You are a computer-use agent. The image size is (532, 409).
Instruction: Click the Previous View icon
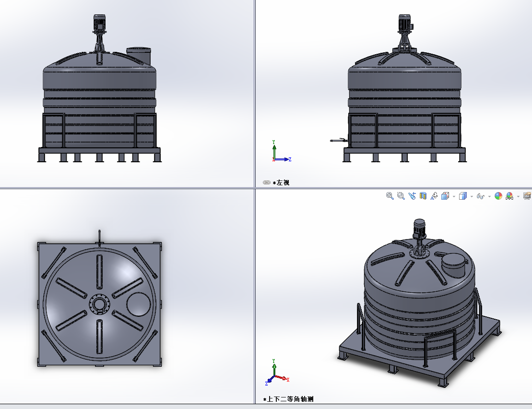coord(412,196)
